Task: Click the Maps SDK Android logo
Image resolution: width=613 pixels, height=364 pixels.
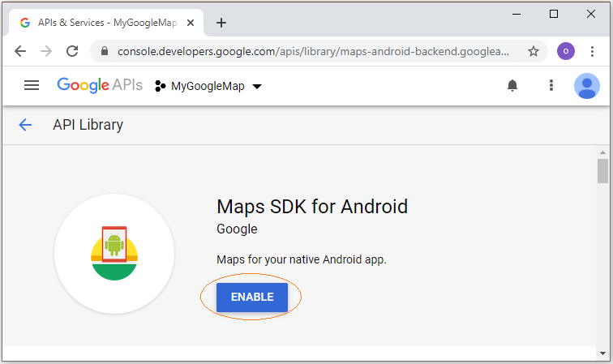Action: tap(114, 254)
